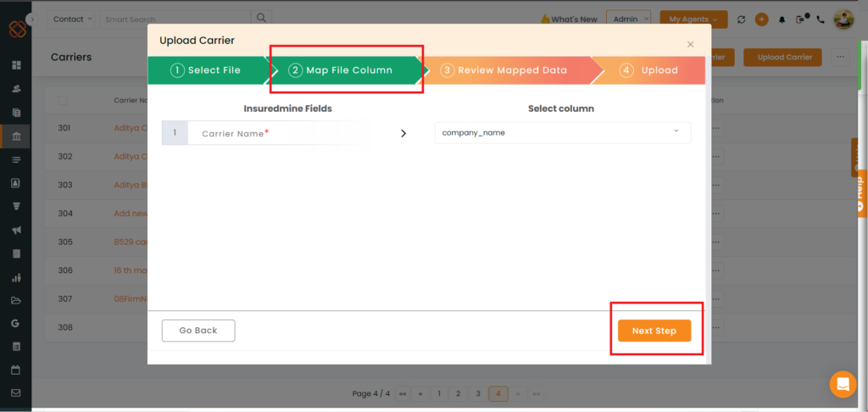Open the Contact search type dropdown

click(72, 19)
